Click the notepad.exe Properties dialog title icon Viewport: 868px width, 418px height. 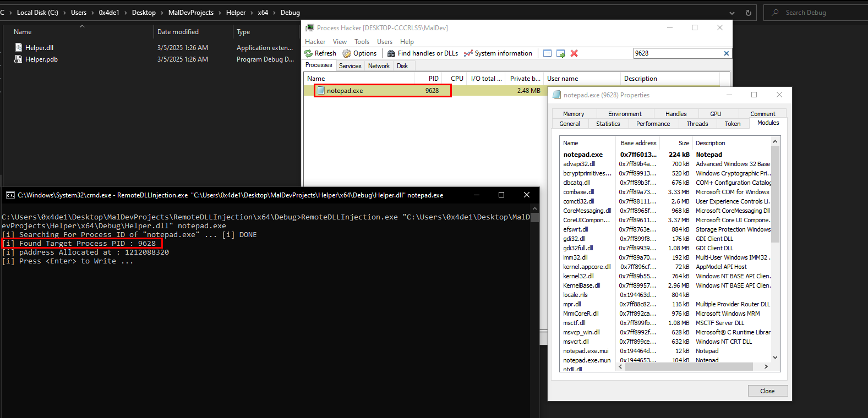(556, 95)
